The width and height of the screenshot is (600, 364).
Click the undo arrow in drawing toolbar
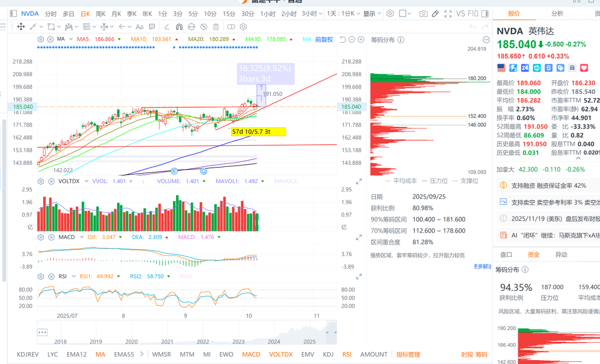tap(472, 26)
